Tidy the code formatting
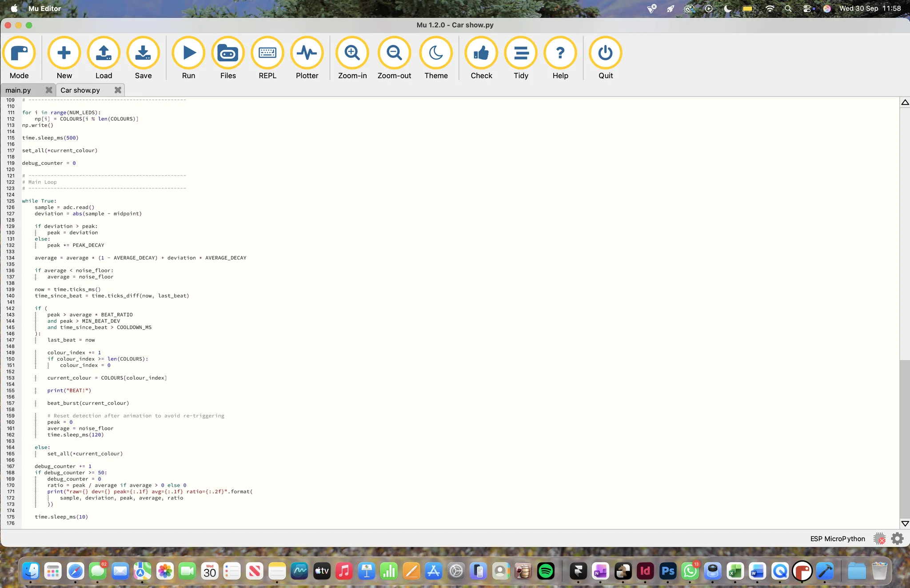 pos(521,58)
